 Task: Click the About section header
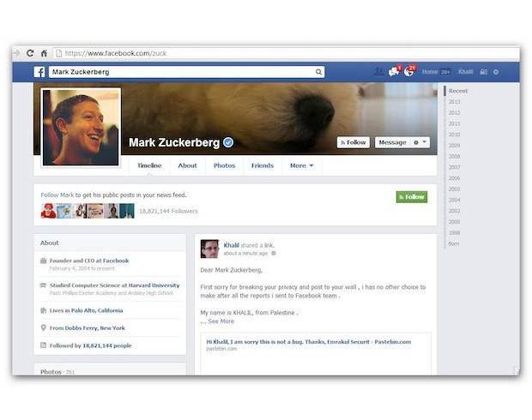click(50, 243)
